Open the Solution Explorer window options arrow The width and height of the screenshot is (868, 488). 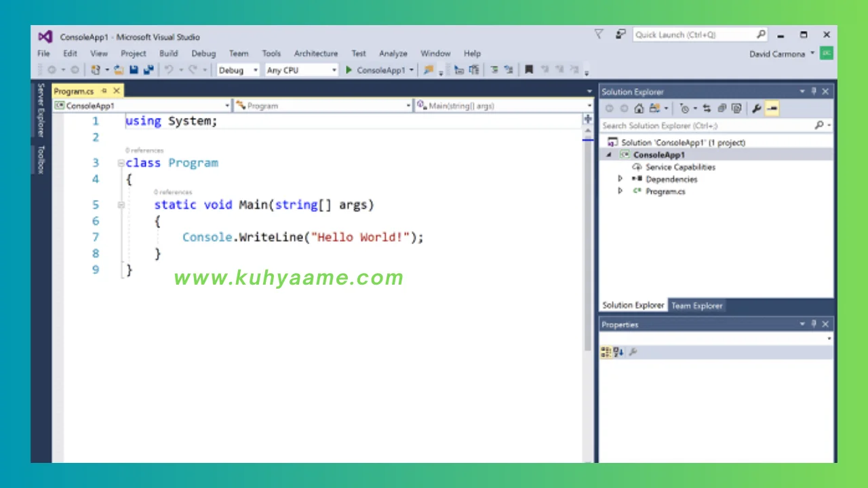click(802, 91)
